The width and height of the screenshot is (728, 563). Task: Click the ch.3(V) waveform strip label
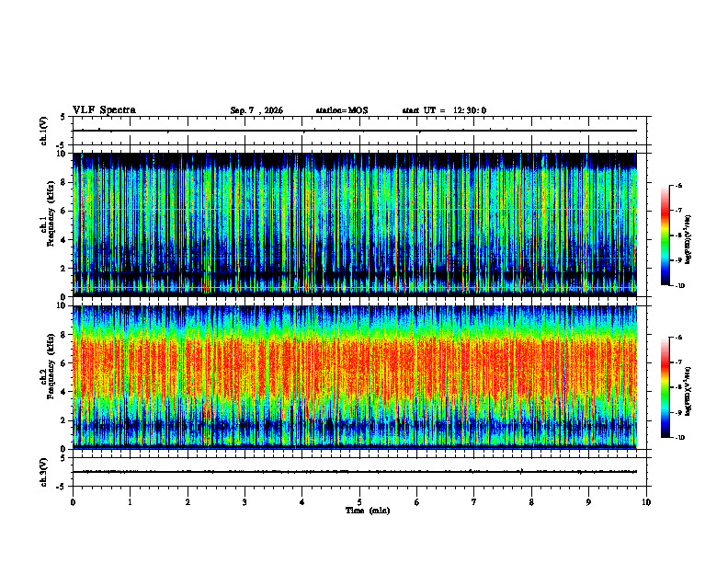pos(43,472)
